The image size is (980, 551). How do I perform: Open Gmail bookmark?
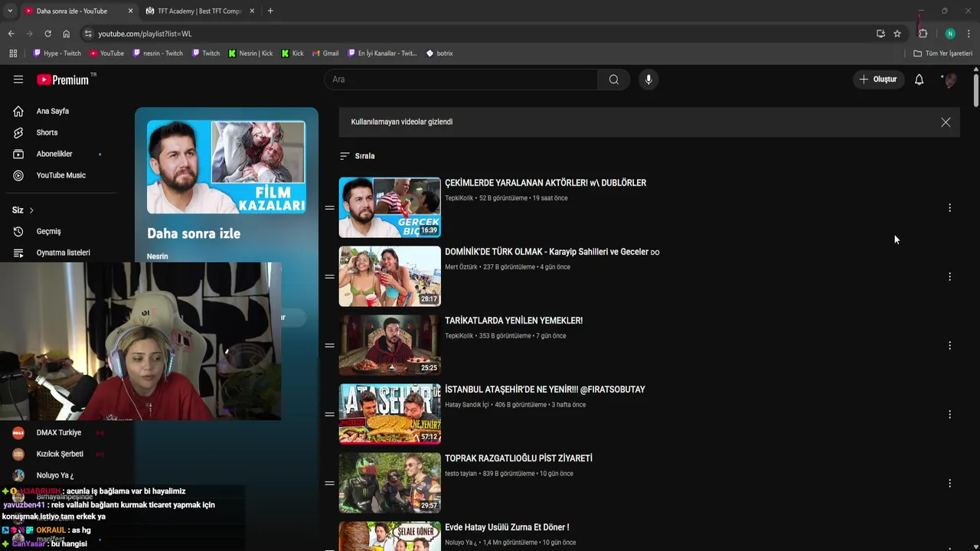click(x=325, y=54)
